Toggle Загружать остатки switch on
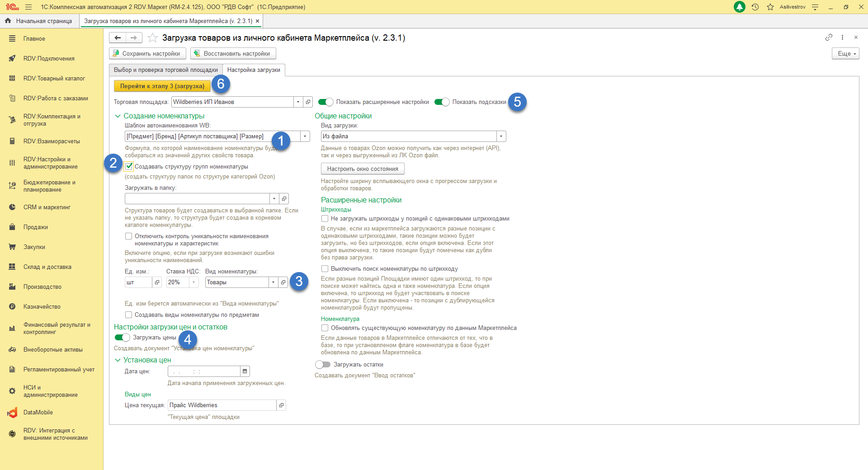 pos(323,365)
